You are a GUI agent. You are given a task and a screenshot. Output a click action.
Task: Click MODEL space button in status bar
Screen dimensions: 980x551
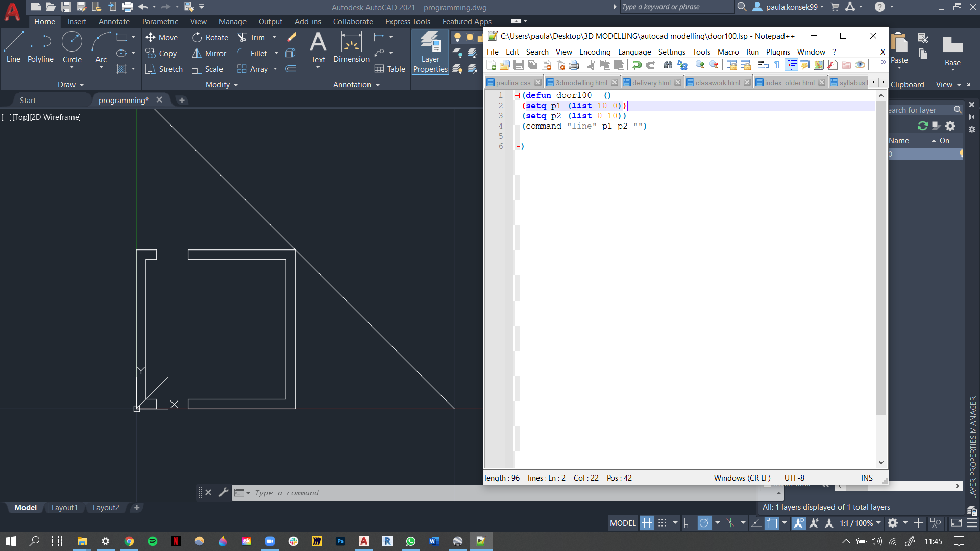pyautogui.click(x=623, y=523)
